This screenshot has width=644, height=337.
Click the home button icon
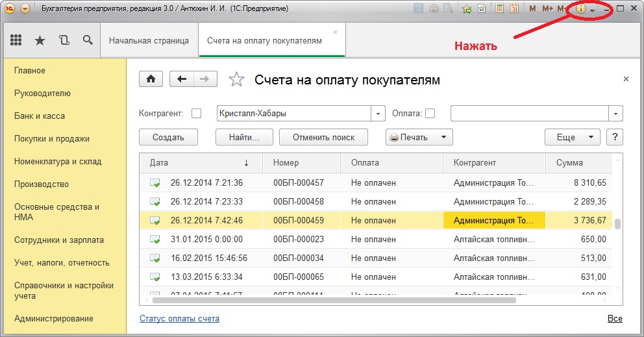(151, 79)
